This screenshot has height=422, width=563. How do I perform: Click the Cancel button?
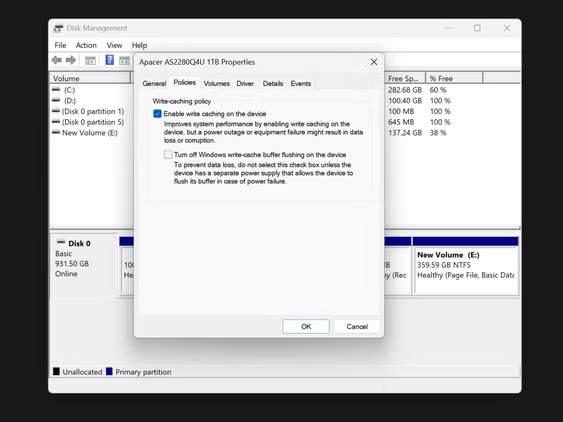pos(357,326)
